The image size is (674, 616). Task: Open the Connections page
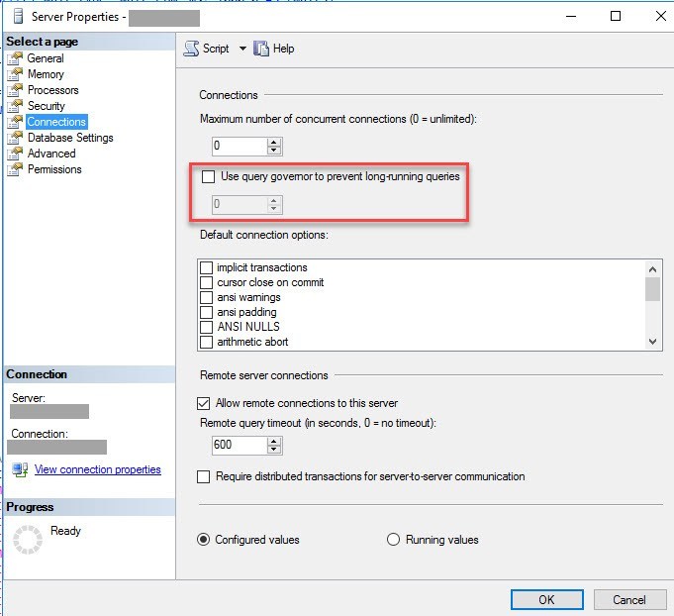pyautogui.click(x=56, y=122)
